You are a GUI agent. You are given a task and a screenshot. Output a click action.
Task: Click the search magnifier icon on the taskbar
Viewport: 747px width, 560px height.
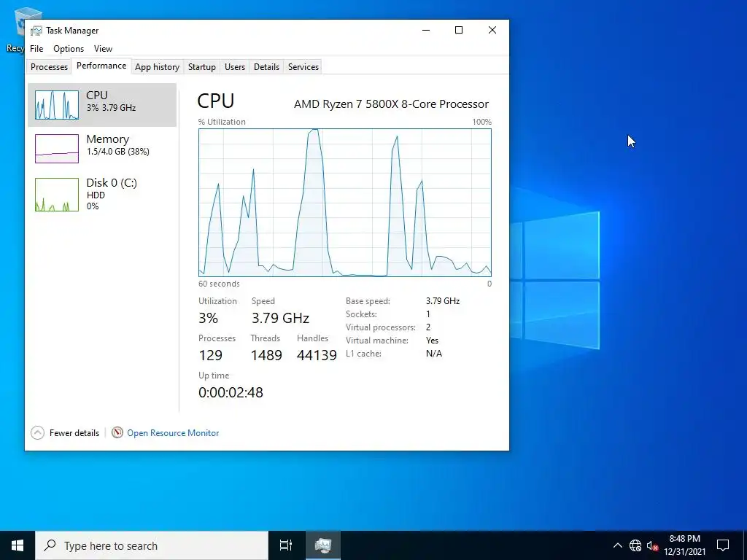point(50,545)
